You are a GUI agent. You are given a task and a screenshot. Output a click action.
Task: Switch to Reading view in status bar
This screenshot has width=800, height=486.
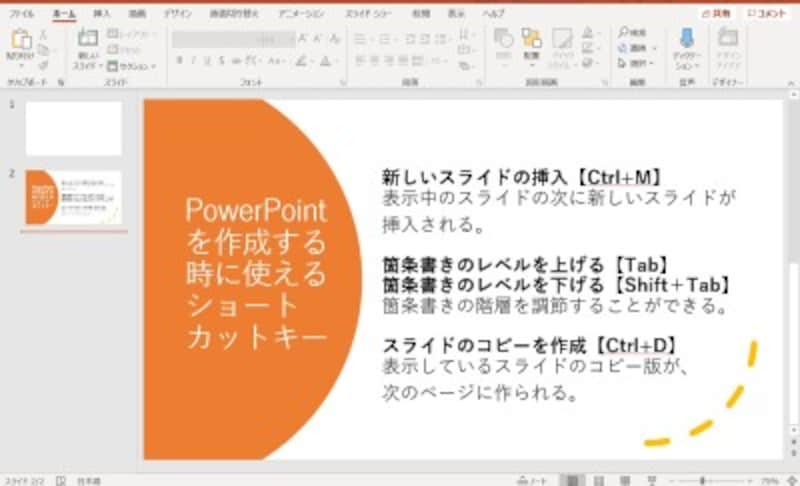(625, 480)
